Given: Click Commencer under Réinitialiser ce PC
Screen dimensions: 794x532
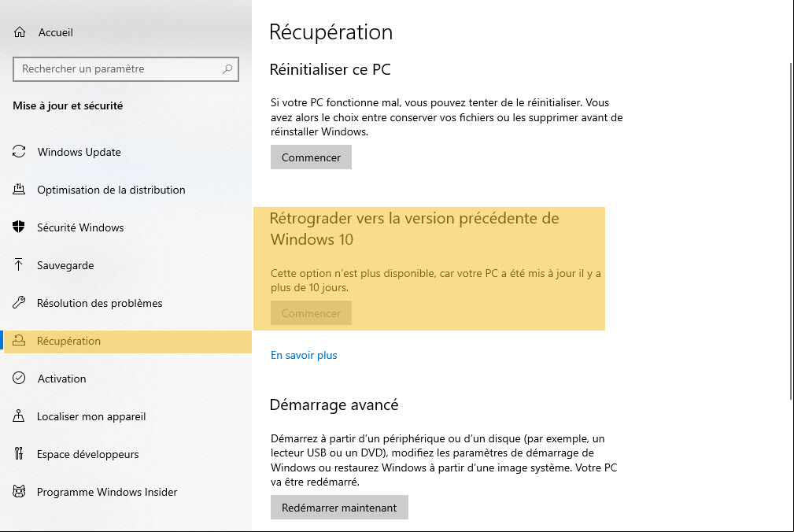Looking at the screenshot, I should click(x=311, y=157).
